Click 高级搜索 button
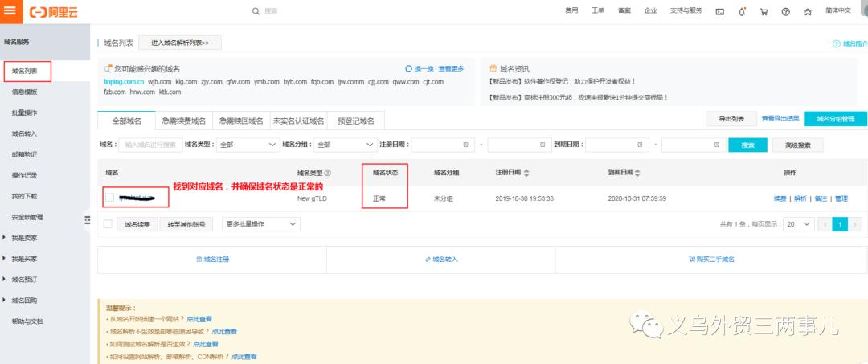The height and width of the screenshot is (364, 868). (798, 145)
